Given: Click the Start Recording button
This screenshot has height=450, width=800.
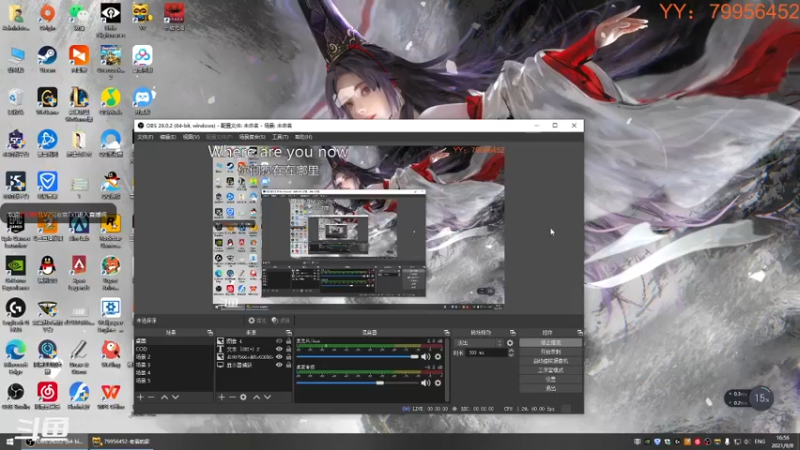Looking at the screenshot, I should coord(551,352).
